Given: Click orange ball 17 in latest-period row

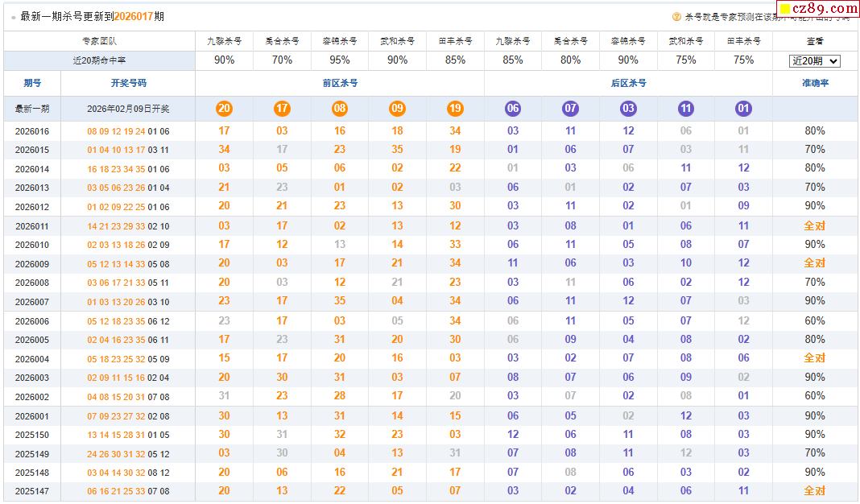Looking at the screenshot, I should click(x=282, y=109).
